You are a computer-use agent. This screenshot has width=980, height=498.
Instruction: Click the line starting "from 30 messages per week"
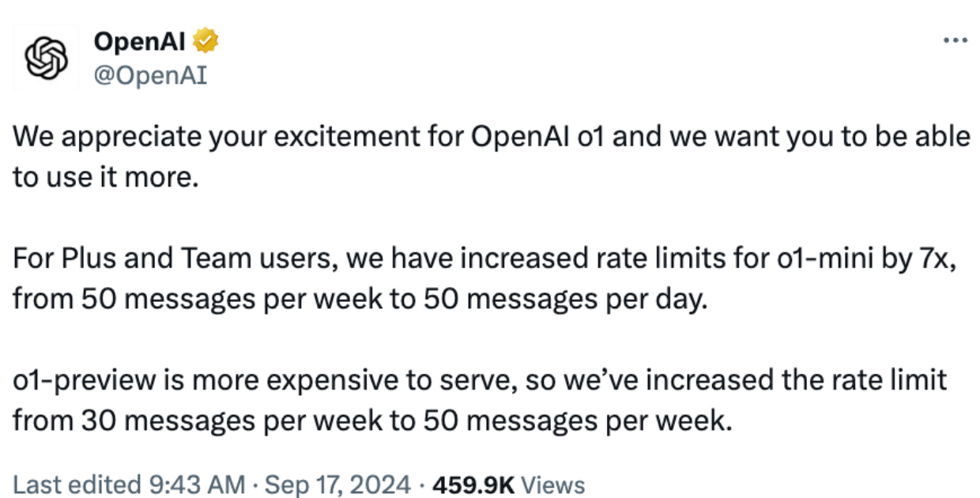click(x=368, y=421)
